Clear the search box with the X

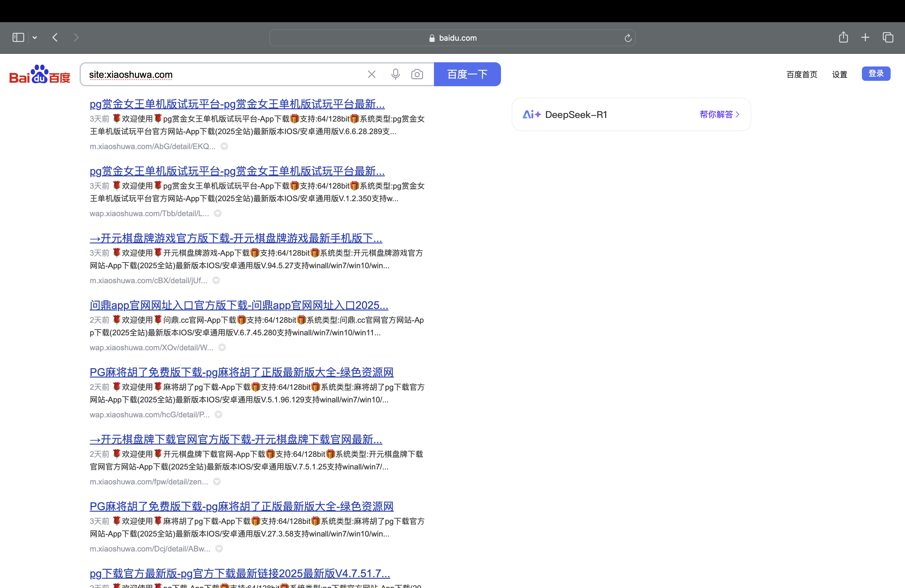(x=371, y=74)
